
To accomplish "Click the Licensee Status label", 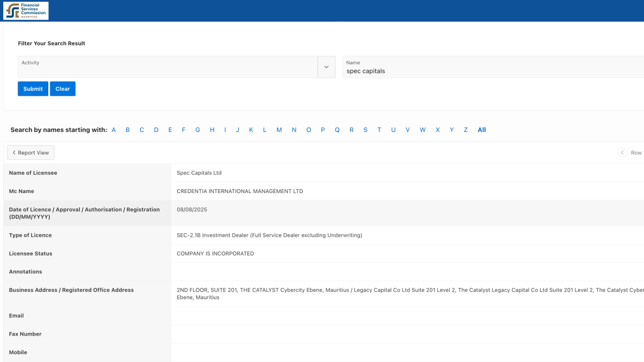I will coord(31,253).
